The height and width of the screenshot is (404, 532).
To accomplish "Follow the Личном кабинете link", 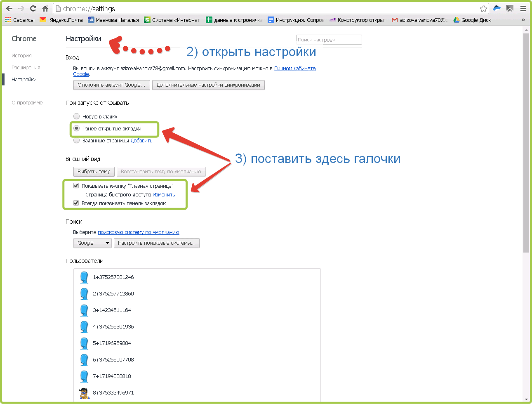I will click(x=295, y=69).
